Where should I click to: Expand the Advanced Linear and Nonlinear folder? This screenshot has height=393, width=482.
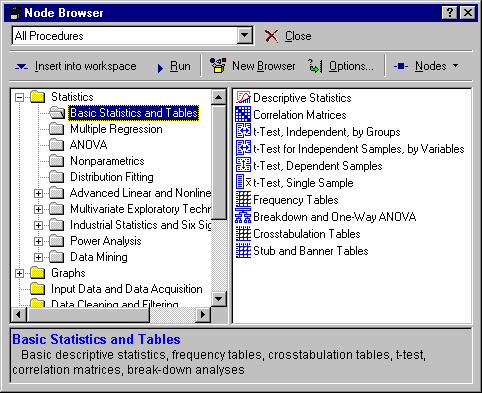[39, 193]
